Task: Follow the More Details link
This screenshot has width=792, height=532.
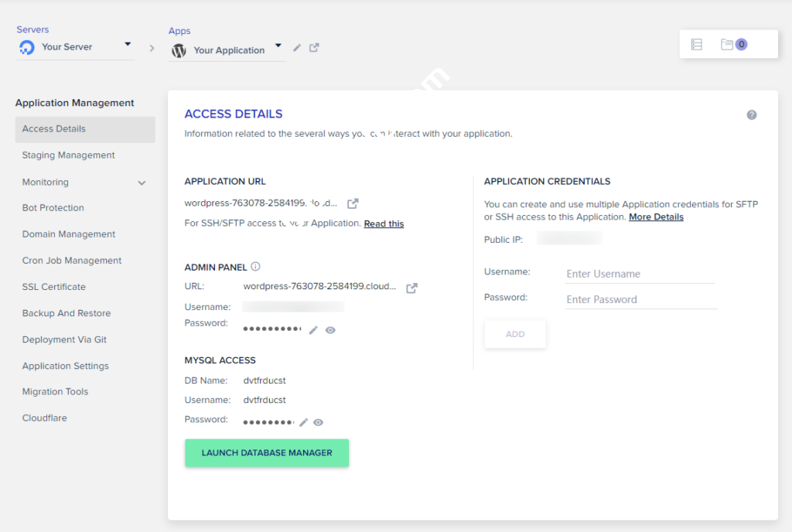Action: tap(656, 217)
